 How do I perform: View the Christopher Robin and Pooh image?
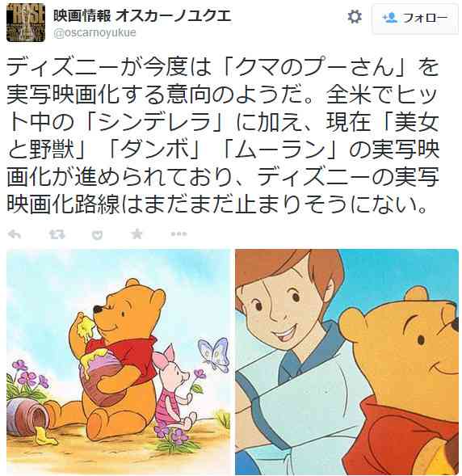click(x=346, y=361)
